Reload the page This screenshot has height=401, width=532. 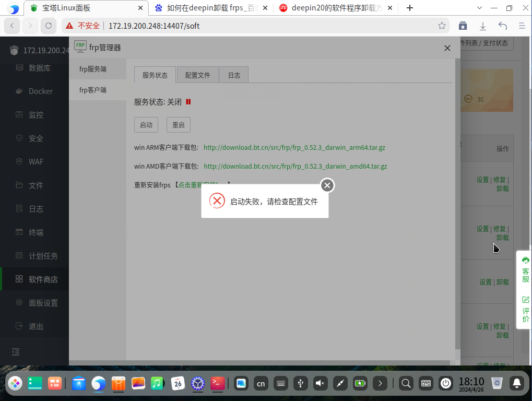click(x=49, y=26)
